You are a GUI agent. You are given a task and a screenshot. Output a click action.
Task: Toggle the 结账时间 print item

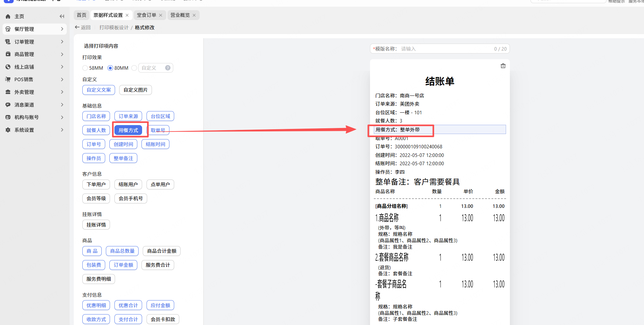(x=156, y=145)
